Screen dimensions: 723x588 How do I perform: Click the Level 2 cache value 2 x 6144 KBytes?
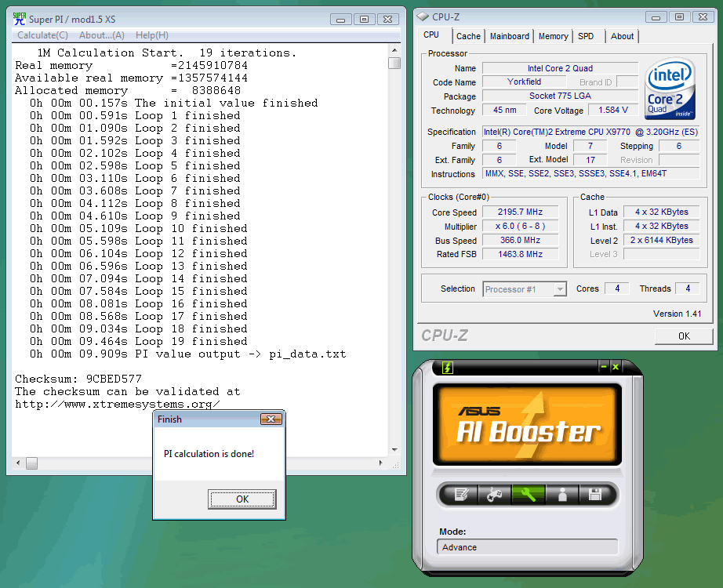(661, 240)
